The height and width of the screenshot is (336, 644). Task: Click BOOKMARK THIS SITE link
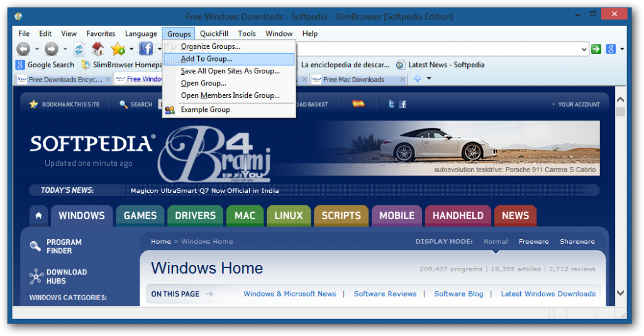[65, 105]
